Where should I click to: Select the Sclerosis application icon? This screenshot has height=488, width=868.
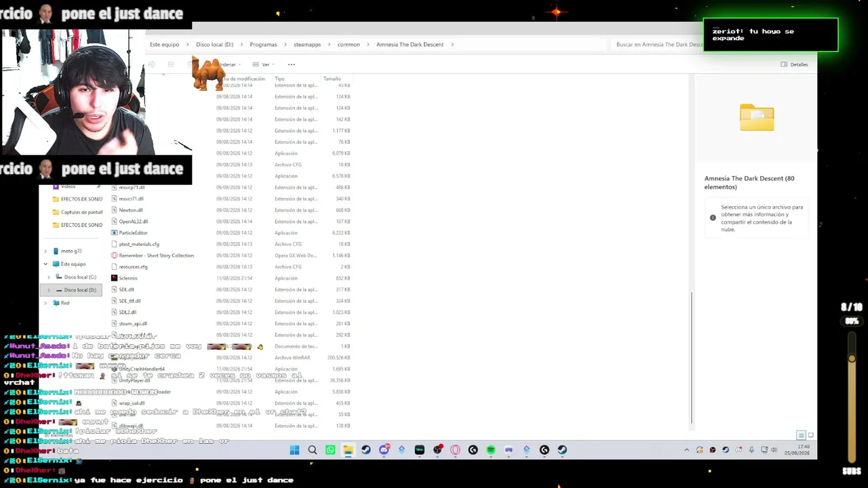pos(115,278)
